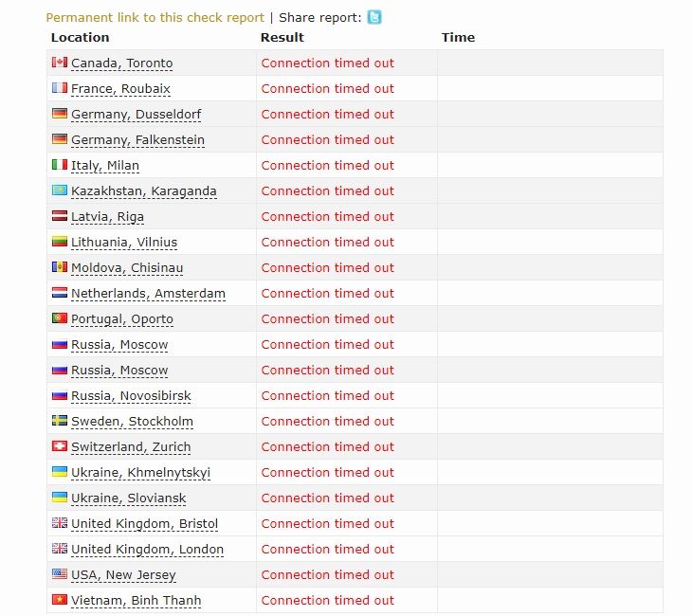Open the Germany, Dusseldorf location link

(x=136, y=115)
